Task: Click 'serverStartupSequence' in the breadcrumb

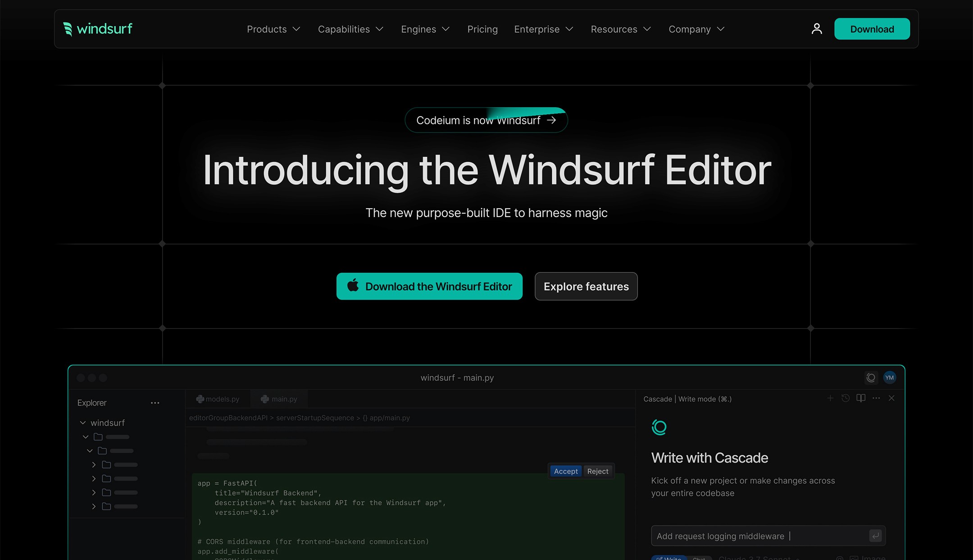Action: (315, 418)
